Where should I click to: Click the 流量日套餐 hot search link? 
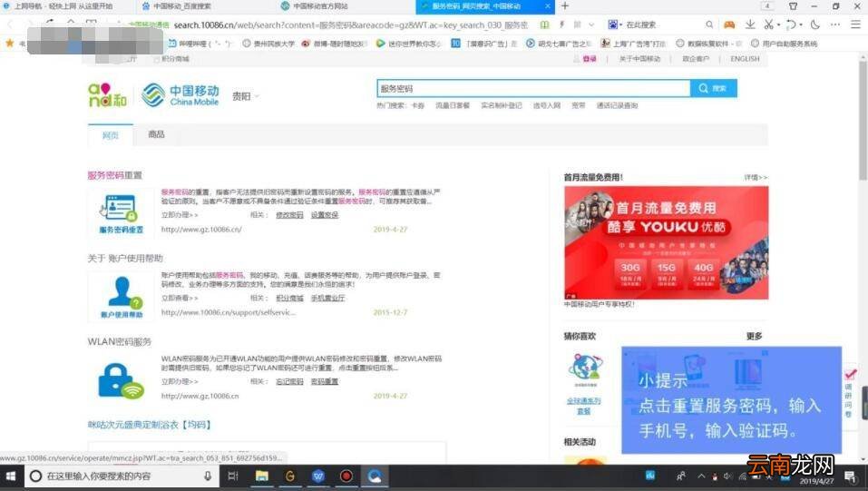(453, 105)
